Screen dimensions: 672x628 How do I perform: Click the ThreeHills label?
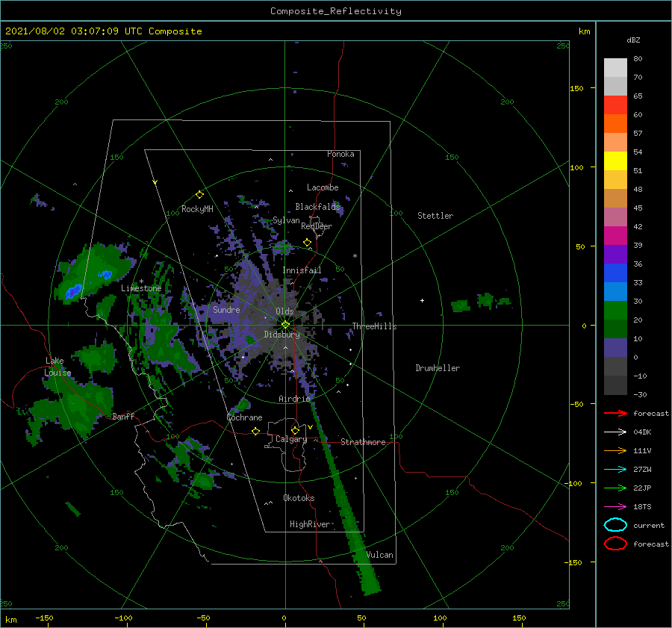pyautogui.click(x=374, y=326)
